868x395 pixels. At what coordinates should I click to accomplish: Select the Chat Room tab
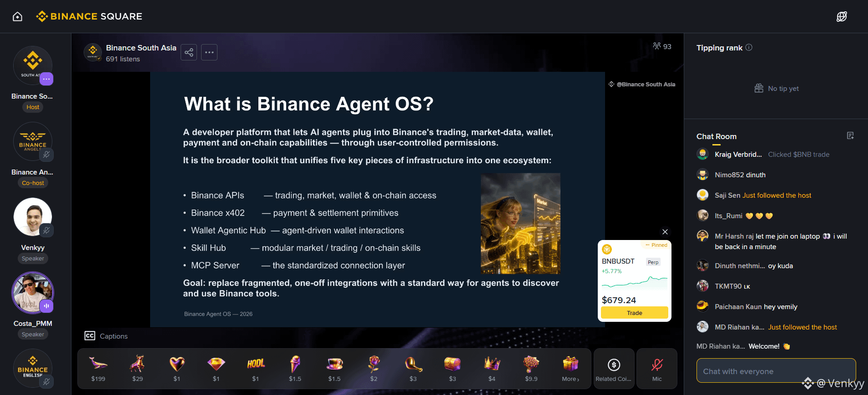(717, 137)
